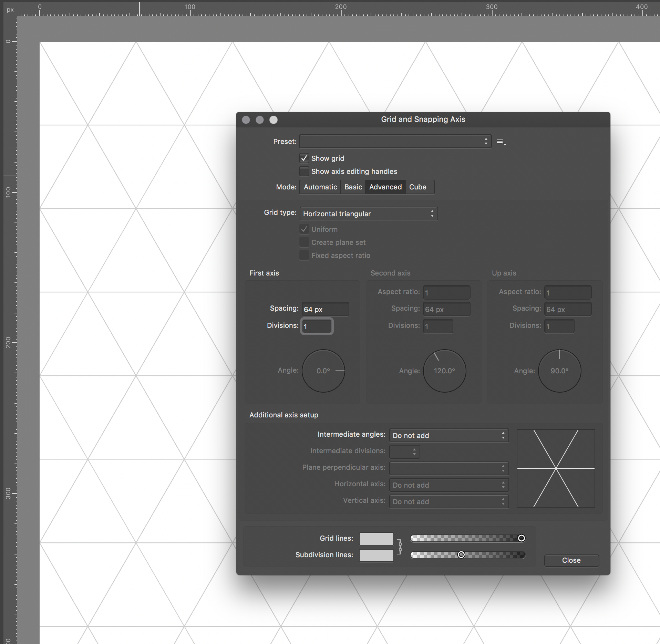Select the Advanced mode tab
This screenshot has height=644, width=660.
click(x=385, y=187)
